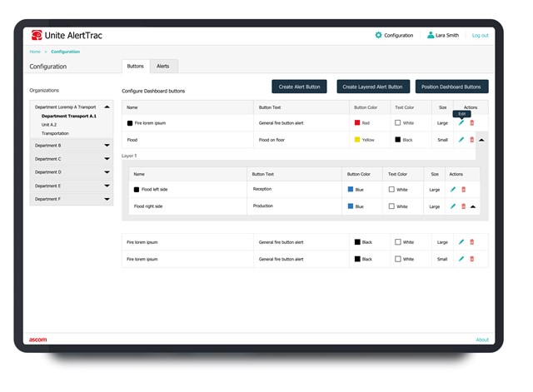Screen dimensions: 533x392
Task: Select Unit A.2 in the organization tree
Action: pyautogui.click(x=51, y=125)
